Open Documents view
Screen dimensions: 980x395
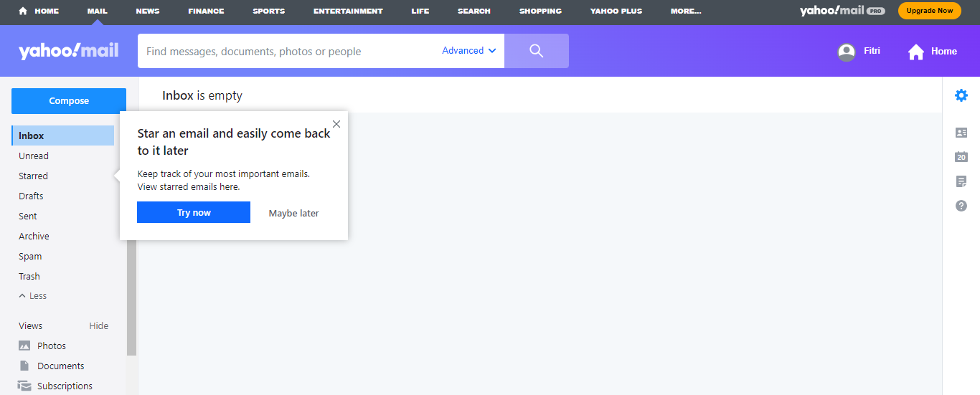[51, 366]
